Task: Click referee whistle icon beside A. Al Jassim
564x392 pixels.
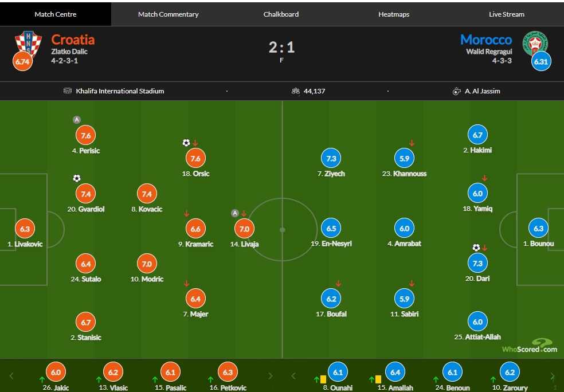Action: click(456, 91)
